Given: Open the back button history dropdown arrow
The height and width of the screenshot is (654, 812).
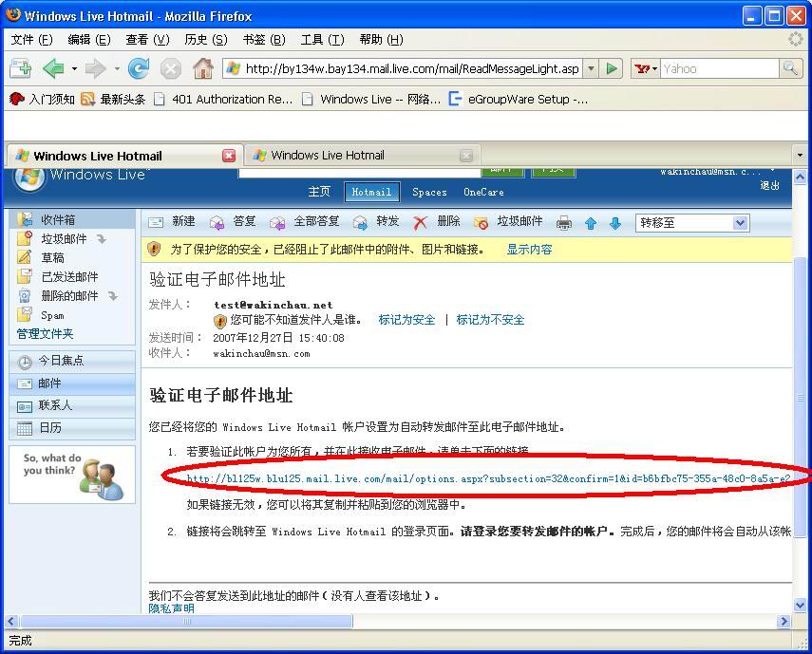Looking at the screenshot, I should click(x=75, y=68).
